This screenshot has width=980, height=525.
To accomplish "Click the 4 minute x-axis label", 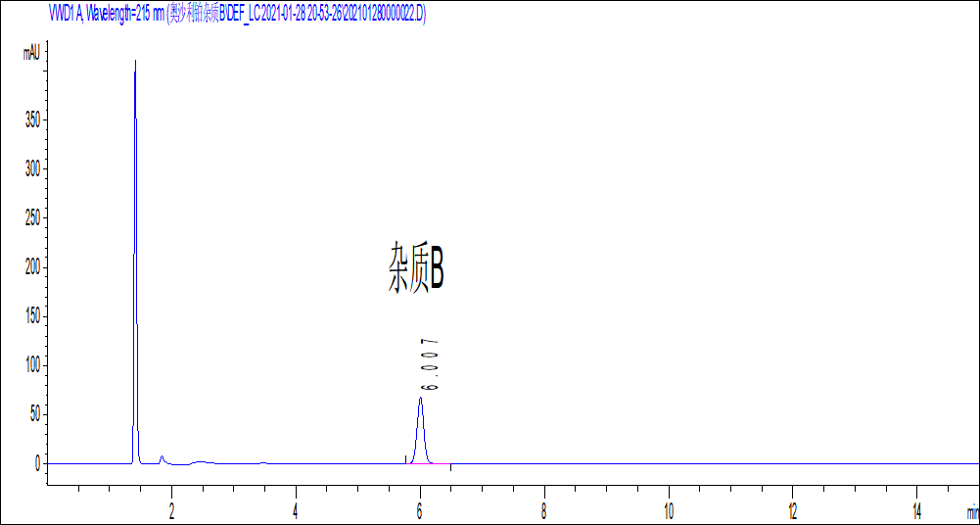I will tap(296, 509).
